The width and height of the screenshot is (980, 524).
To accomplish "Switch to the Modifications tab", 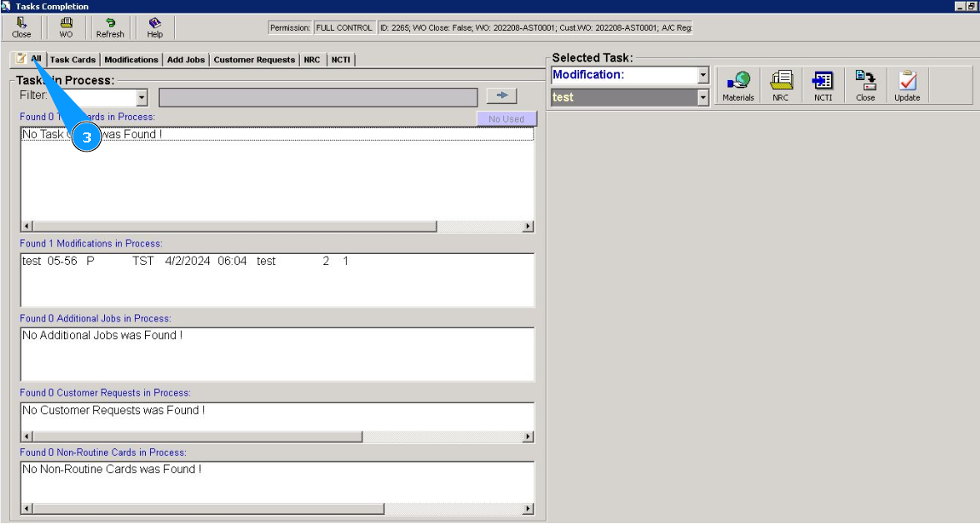I will [132, 60].
